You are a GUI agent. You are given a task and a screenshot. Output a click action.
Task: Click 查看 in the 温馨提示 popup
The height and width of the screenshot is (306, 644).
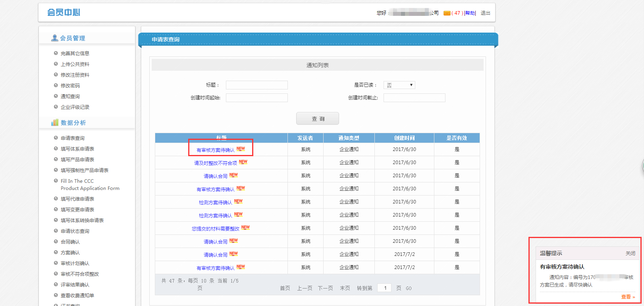tap(627, 297)
